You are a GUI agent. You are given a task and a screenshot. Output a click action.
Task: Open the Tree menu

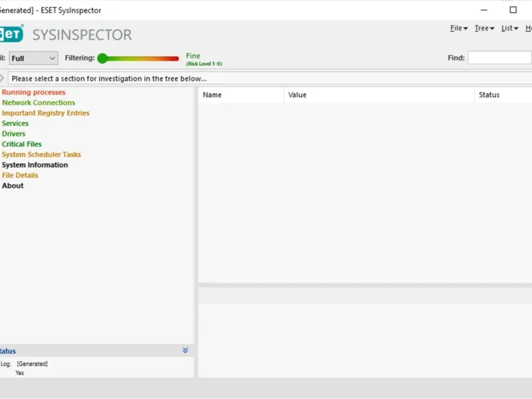[484, 29]
